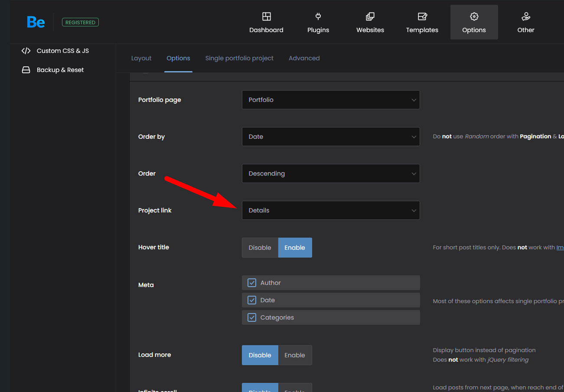564x392 pixels.
Task: Open the Templates edit icon
Action: pyautogui.click(x=422, y=16)
